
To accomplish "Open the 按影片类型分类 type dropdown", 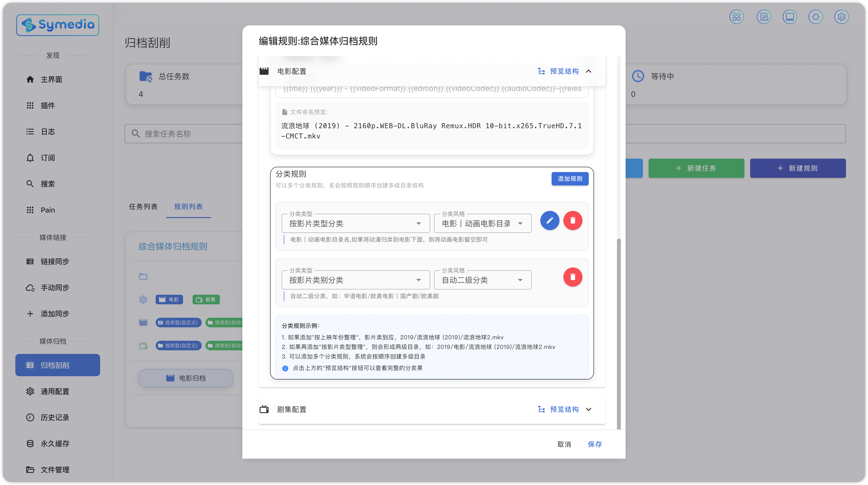I will pyautogui.click(x=355, y=224).
